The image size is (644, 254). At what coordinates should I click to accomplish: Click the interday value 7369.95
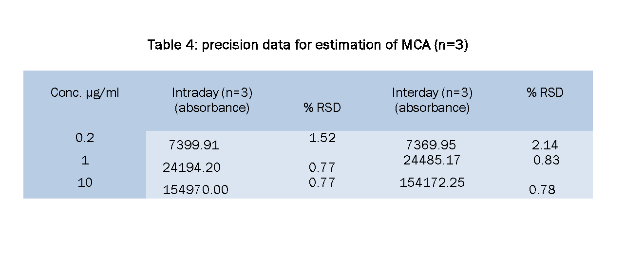click(x=431, y=145)
